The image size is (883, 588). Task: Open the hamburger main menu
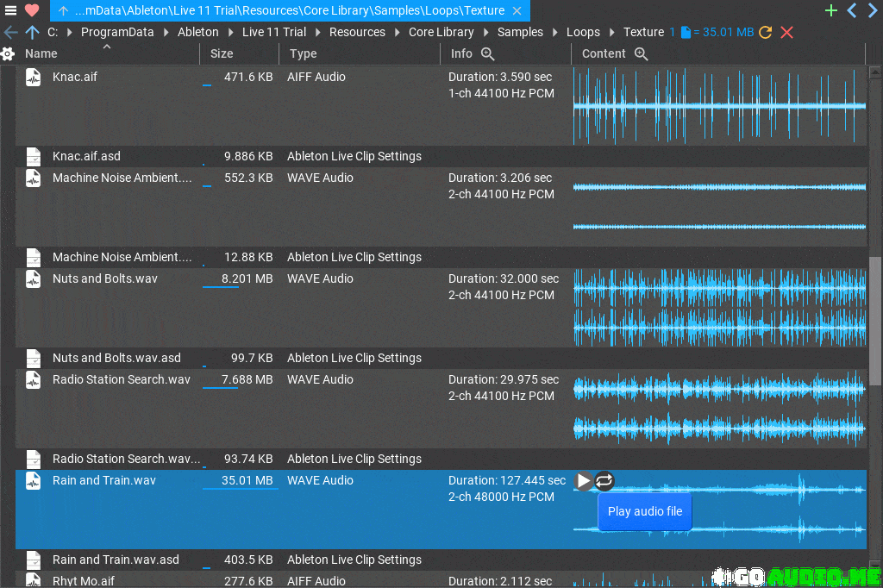click(x=10, y=10)
